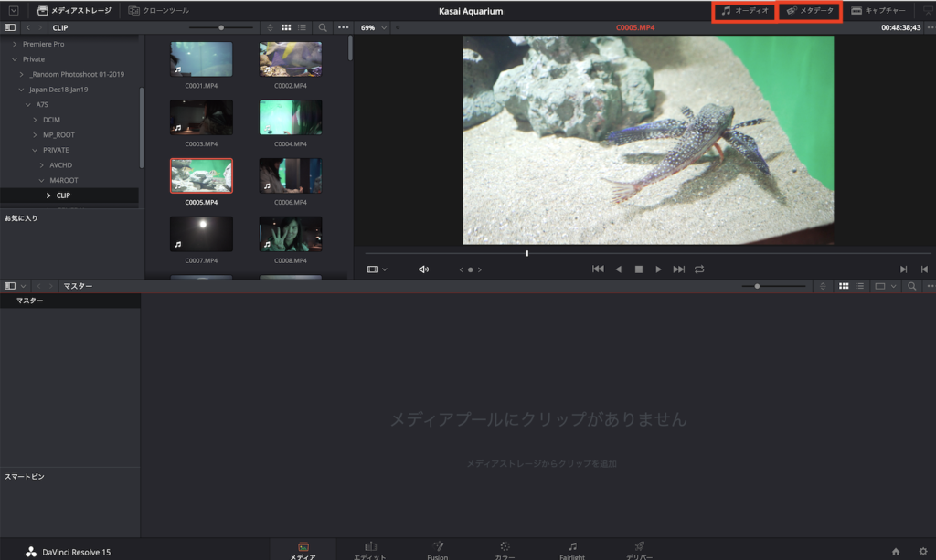This screenshot has height=560, width=936.
Task: Switch to the Fusion page
Action: click(437, 549)
